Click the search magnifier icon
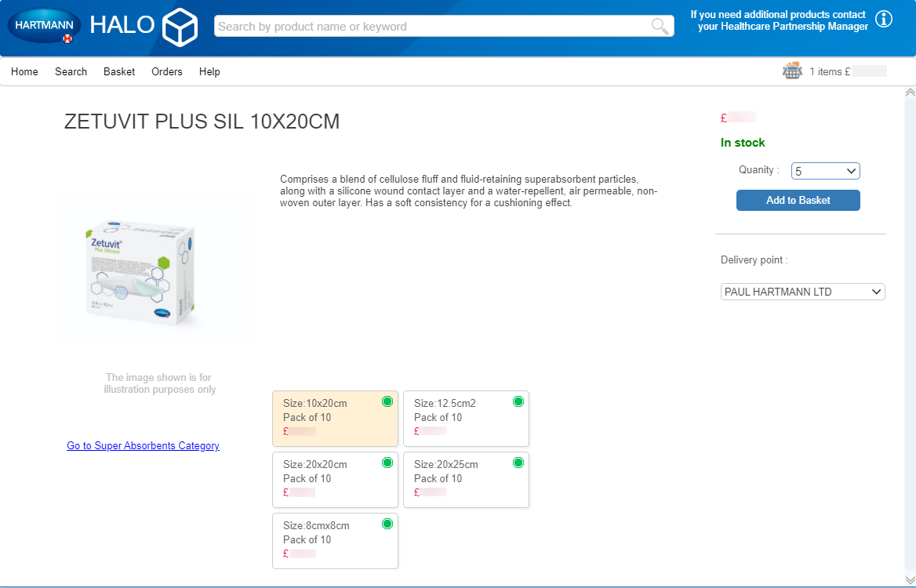This screenshot has height=588, width=916. click(x=660, y=27)
